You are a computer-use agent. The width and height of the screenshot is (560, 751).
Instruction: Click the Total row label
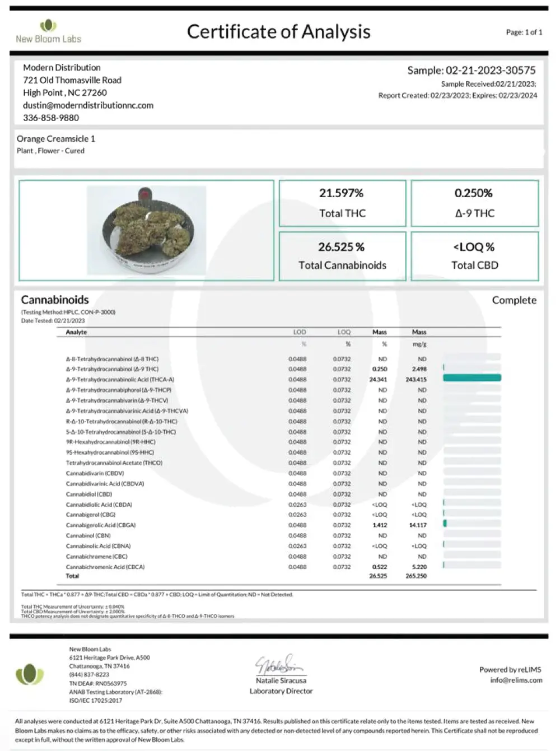pos(72,576)
